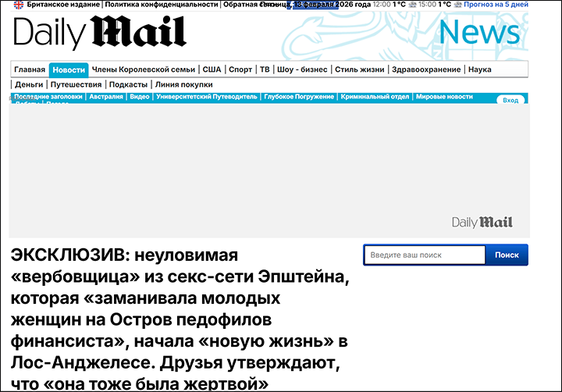Click the Daily Mail logo in ad banner
Image resolution: width=562 pixels, height=392 pixels.
[482, 223]
